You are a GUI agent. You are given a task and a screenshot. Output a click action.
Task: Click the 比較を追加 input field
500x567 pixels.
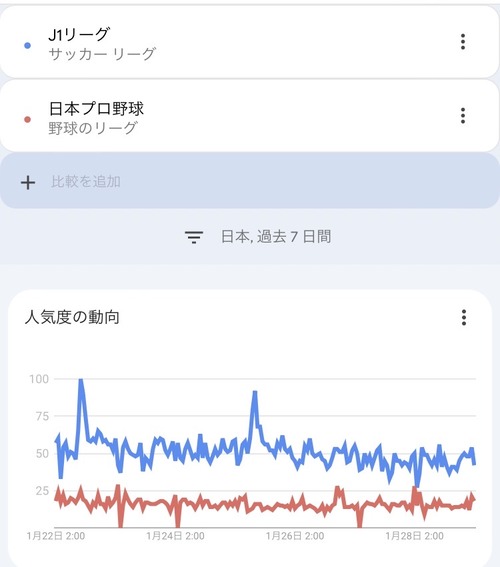pos(250,181)
